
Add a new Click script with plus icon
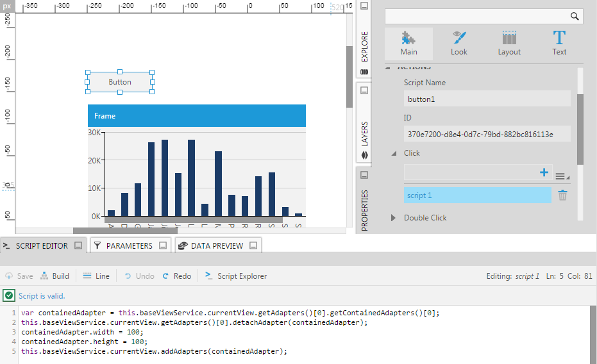click(544, 172)
